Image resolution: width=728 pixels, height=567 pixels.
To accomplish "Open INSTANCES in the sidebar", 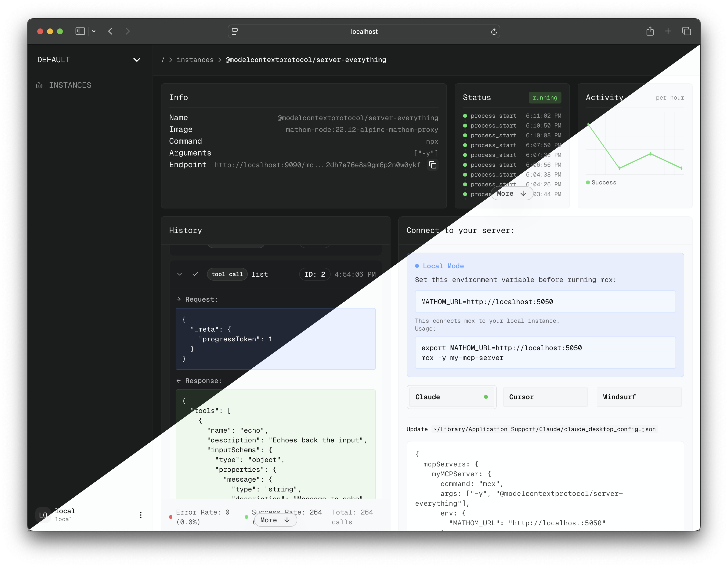I will pyautogui.click(x=64, y=85).
